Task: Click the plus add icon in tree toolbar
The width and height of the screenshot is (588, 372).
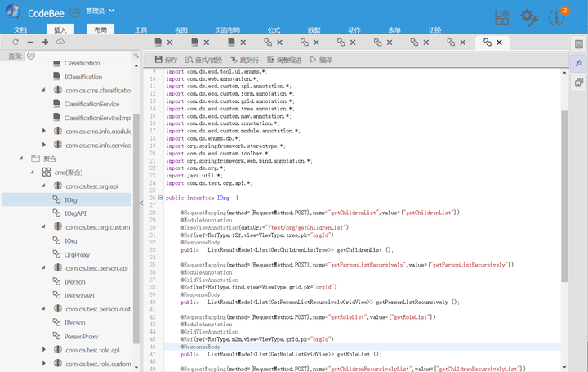Action: (x=45, y=42)
